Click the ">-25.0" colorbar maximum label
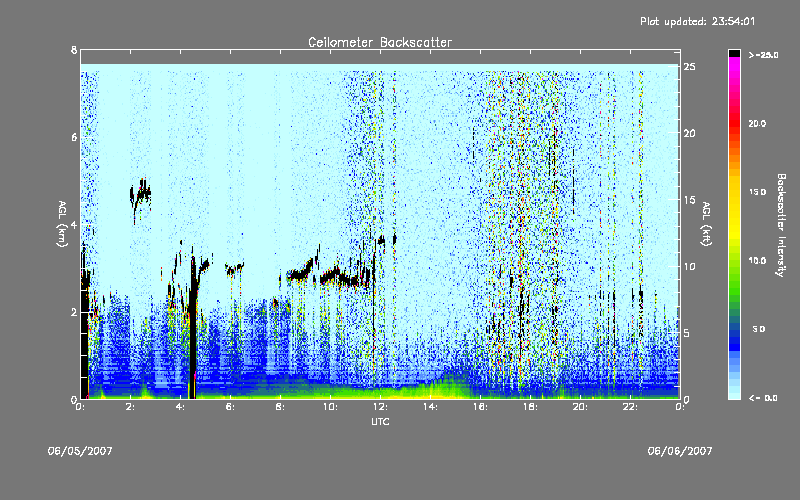 (x=764, y=55)
